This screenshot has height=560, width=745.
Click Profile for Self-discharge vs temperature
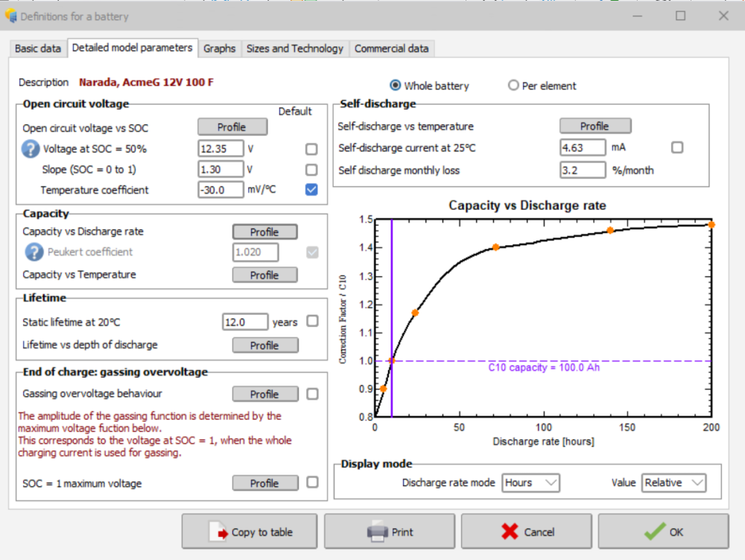click(x=595, y=126)
